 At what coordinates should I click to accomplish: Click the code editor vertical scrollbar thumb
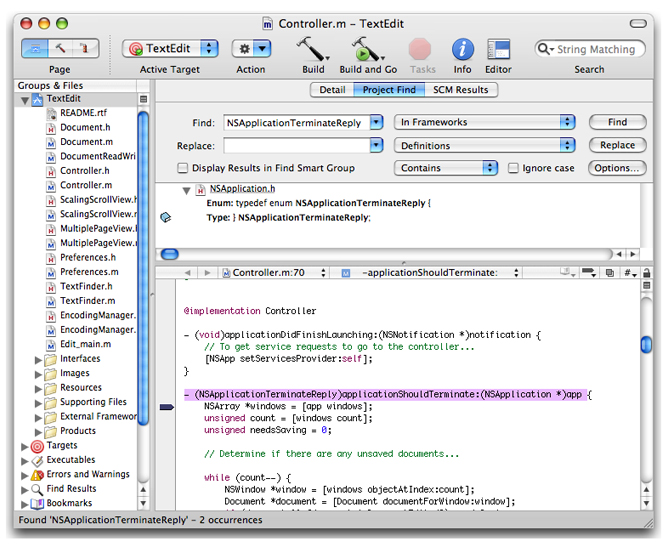(646, 345)
